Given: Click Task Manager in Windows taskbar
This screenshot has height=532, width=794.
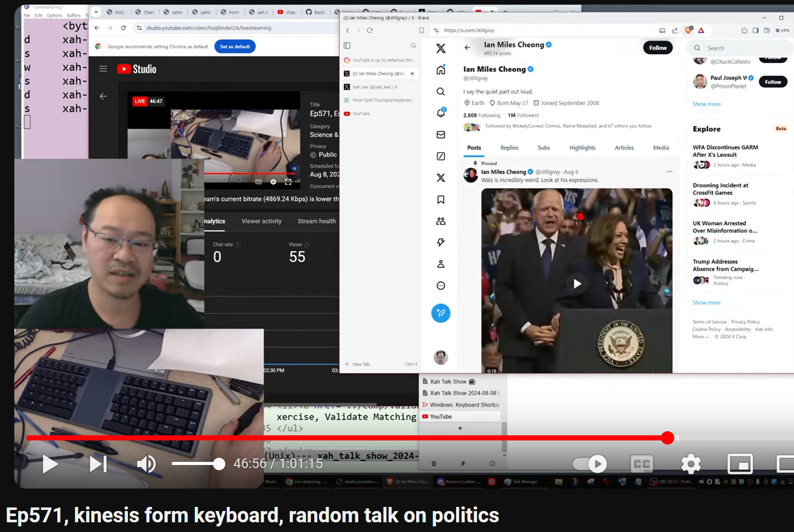Looking at the screenshot, I should [x=521, y=481].
